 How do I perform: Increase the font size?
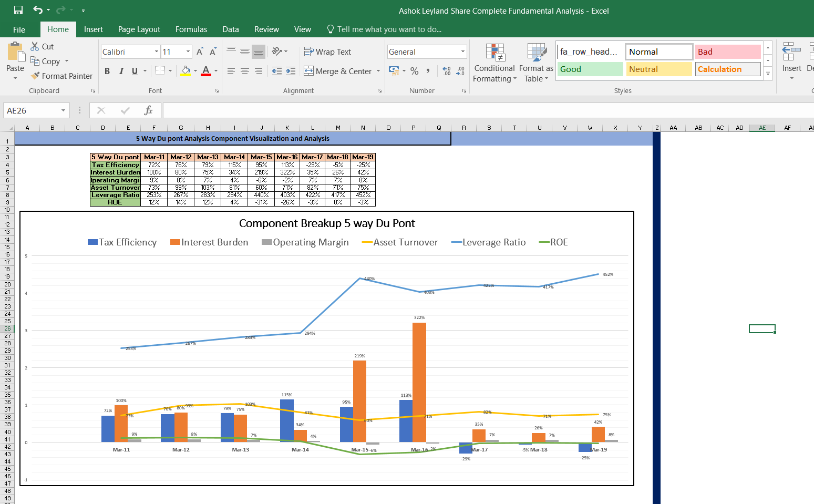200,52
